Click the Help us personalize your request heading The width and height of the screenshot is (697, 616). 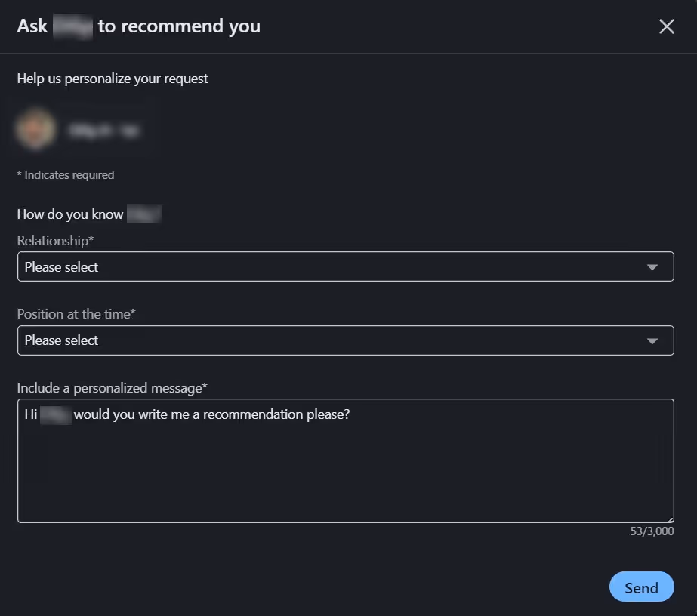point(112,78)
